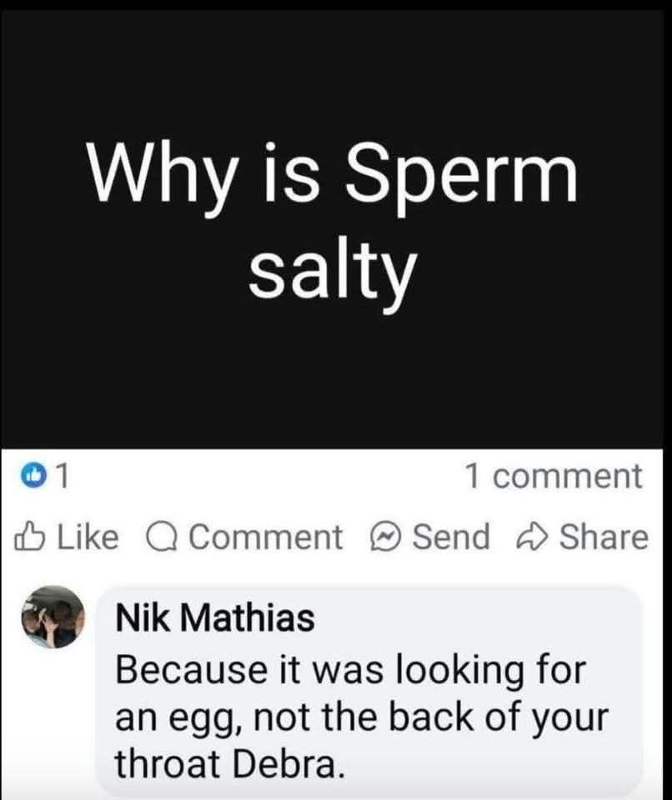The width and height of the screenshot is (672, 800).
Task: Click the "an egg, not the back" comment line
Action: click(364, 716)
